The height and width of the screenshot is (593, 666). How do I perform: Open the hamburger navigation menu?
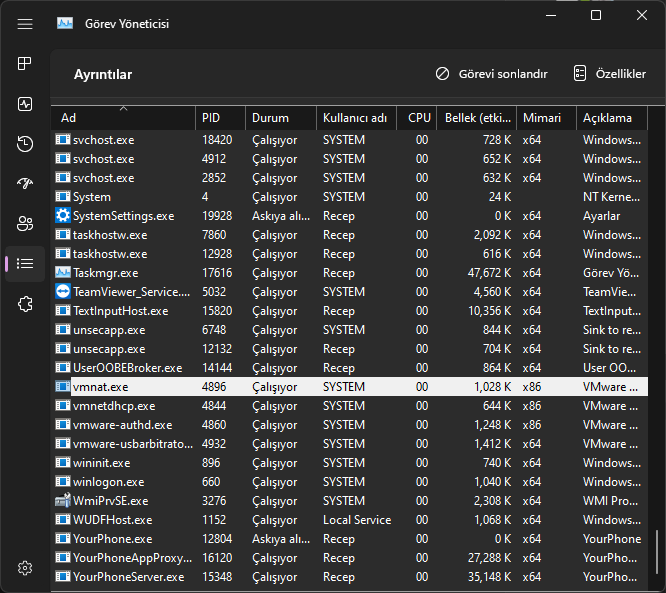pyautogui.click(x=25, y=23)
